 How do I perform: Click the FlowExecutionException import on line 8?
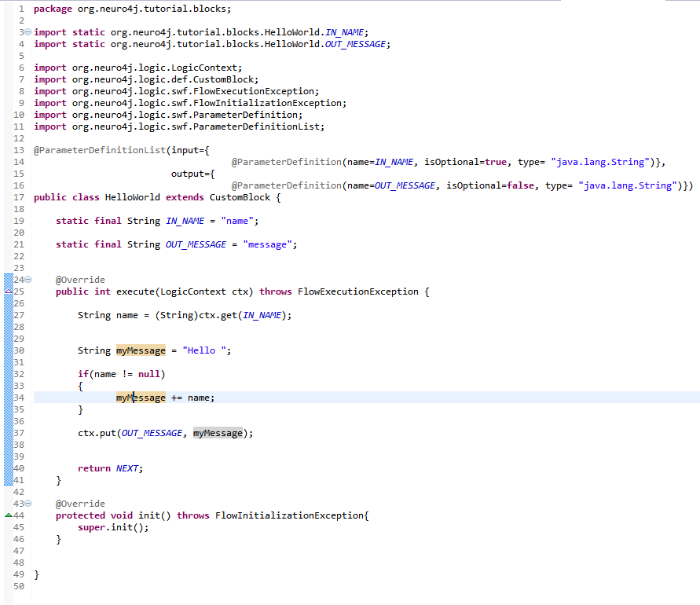254,91
